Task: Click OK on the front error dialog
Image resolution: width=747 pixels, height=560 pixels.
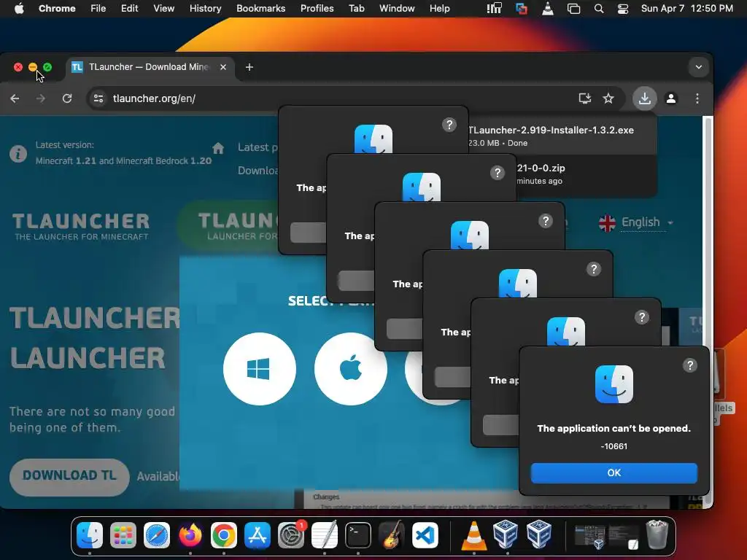Action: 614,472
